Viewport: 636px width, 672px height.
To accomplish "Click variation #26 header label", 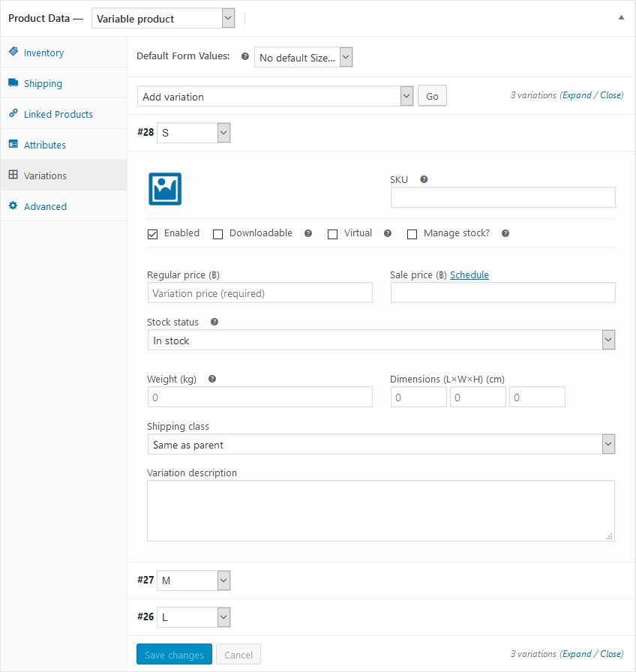I will pos(145,617).
